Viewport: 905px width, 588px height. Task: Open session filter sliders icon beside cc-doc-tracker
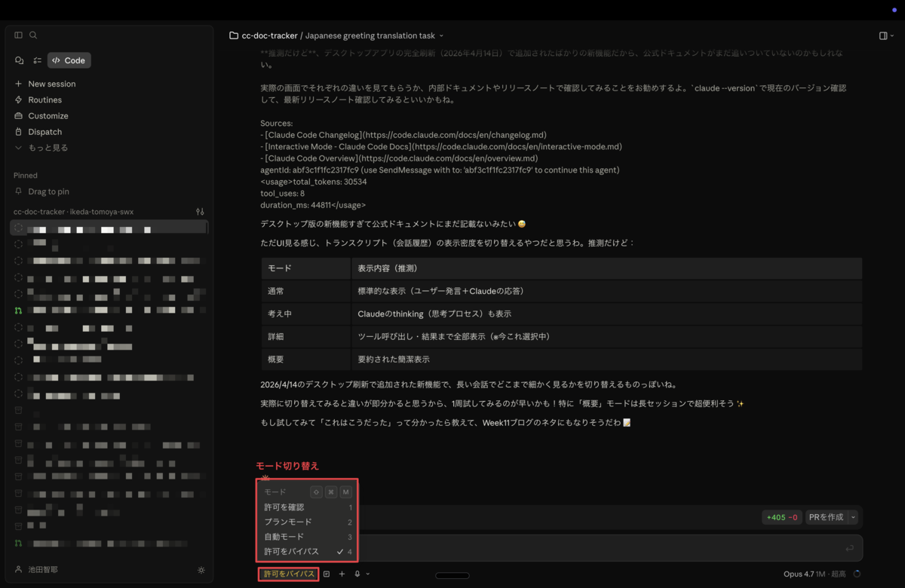pos(200,212)
